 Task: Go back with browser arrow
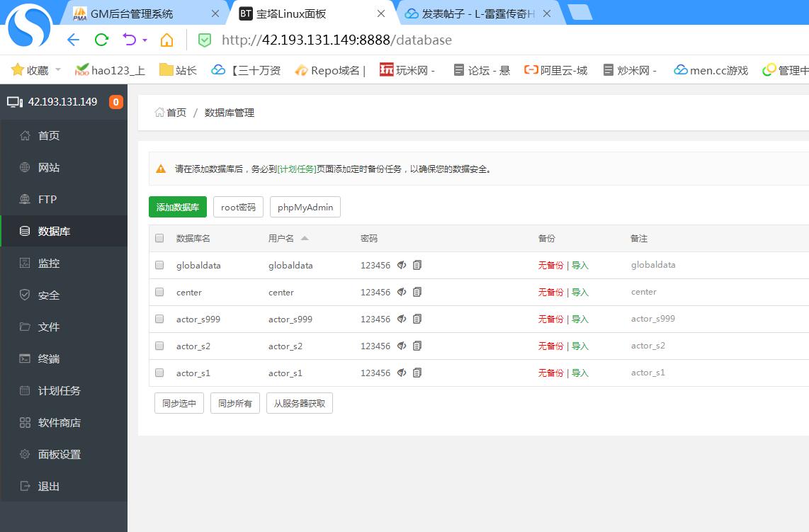(73, 40)
